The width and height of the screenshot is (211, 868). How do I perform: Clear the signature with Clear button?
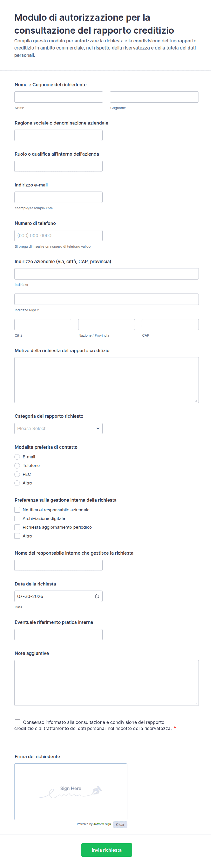[x=120, y=825]
